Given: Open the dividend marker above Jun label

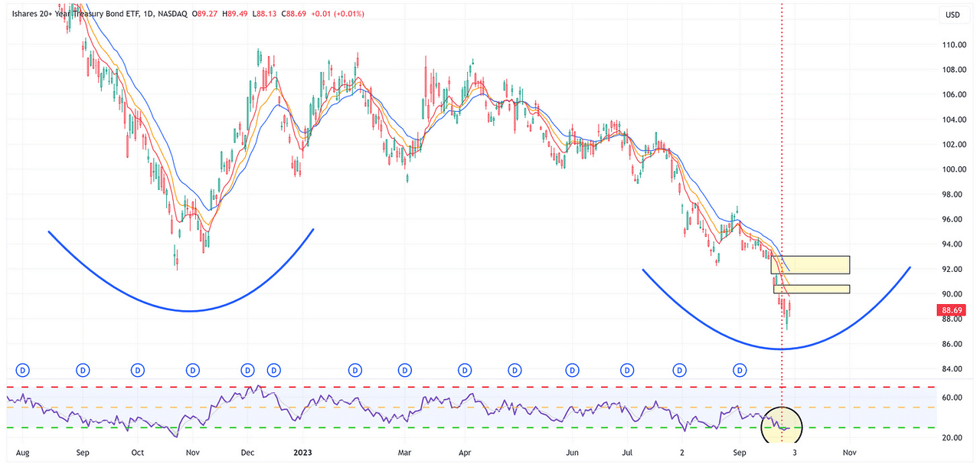Looking at the screenshot, I should [571, 370].
